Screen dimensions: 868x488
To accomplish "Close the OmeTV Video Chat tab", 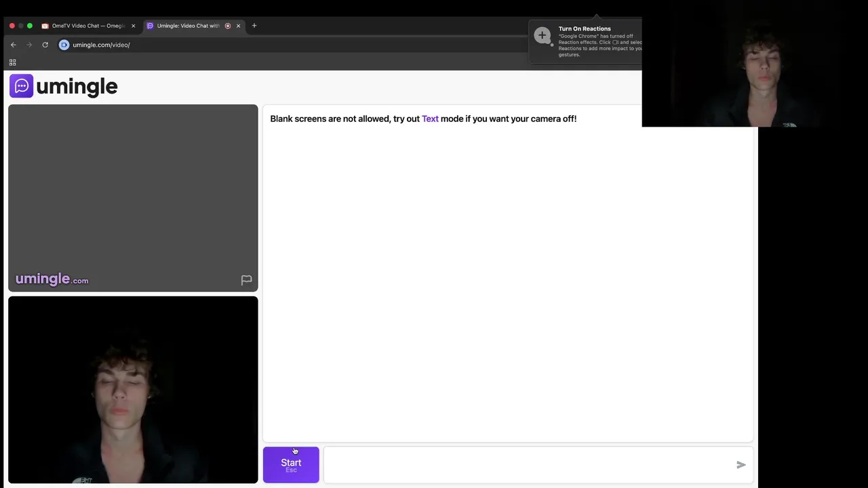I will tap(133, 26).
